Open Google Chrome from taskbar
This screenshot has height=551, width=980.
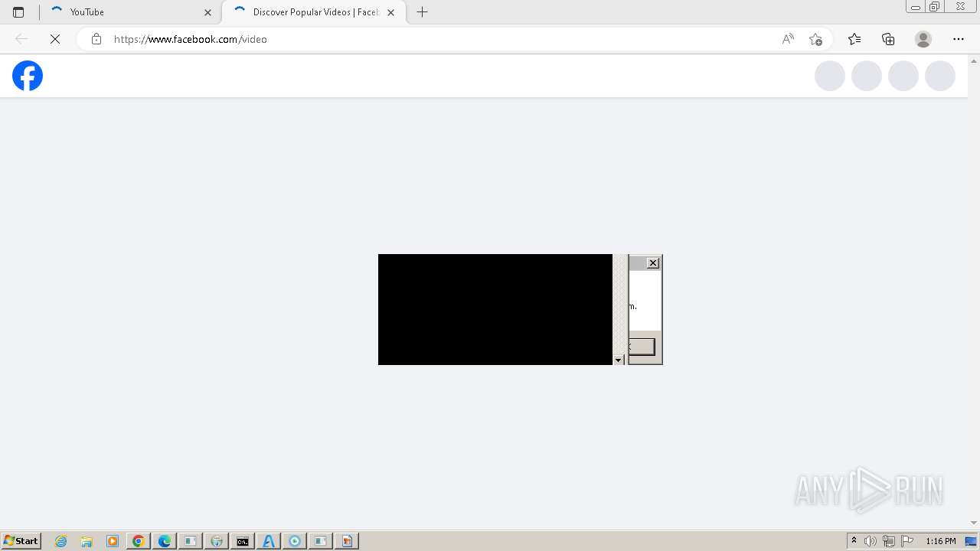[139, 541]
